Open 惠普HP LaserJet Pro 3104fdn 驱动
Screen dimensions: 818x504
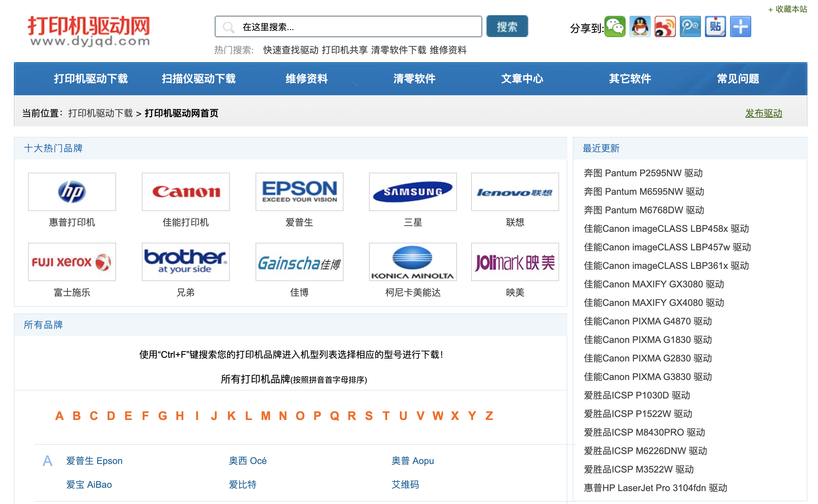[x=655, y=488]
